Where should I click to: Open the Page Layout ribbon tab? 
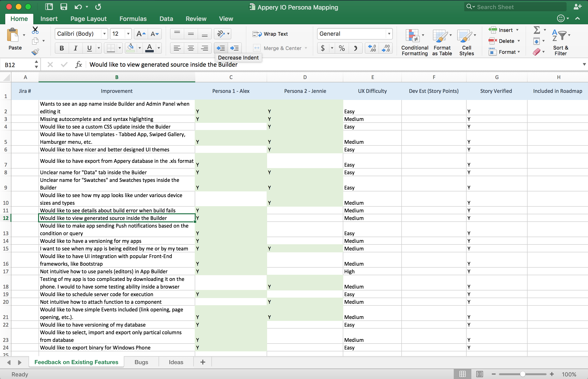pyautogui.click(x=88, y=19)
